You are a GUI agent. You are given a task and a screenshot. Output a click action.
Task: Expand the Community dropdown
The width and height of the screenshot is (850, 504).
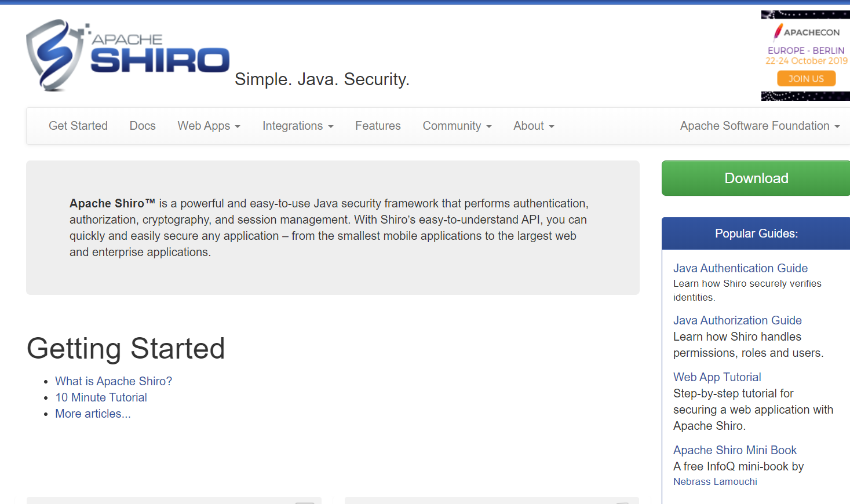tap(457, 126)
